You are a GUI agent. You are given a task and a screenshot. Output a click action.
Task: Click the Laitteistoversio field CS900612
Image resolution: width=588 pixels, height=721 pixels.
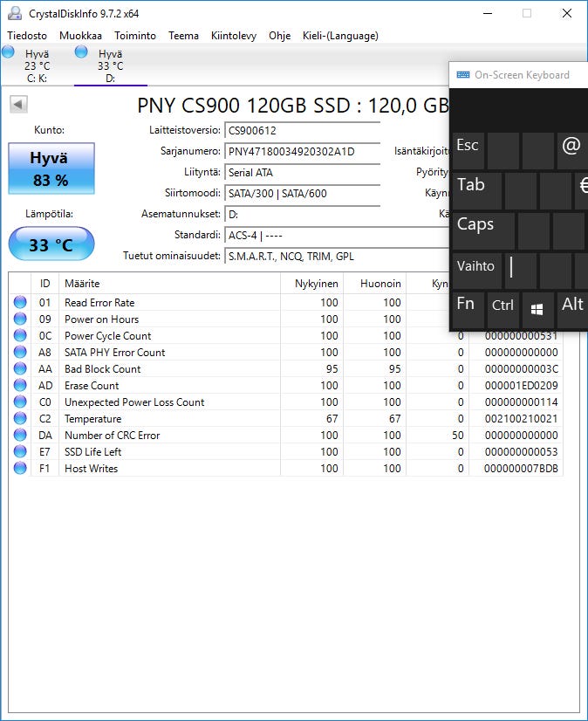pyautogui.click(x=302, y=131)
